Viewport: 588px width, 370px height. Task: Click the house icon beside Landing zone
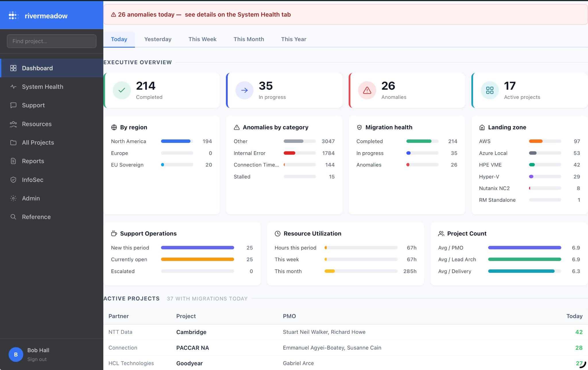pyautogui.click(x=482, y=127)
